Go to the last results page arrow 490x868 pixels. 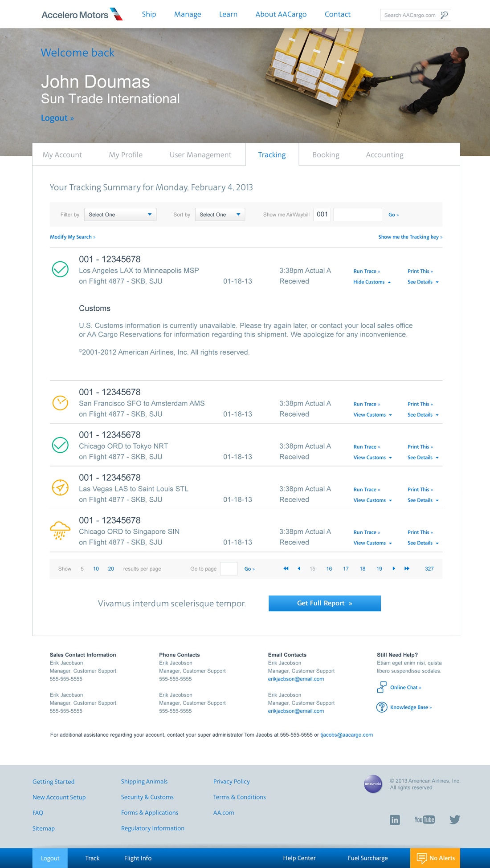pos(407,568)
